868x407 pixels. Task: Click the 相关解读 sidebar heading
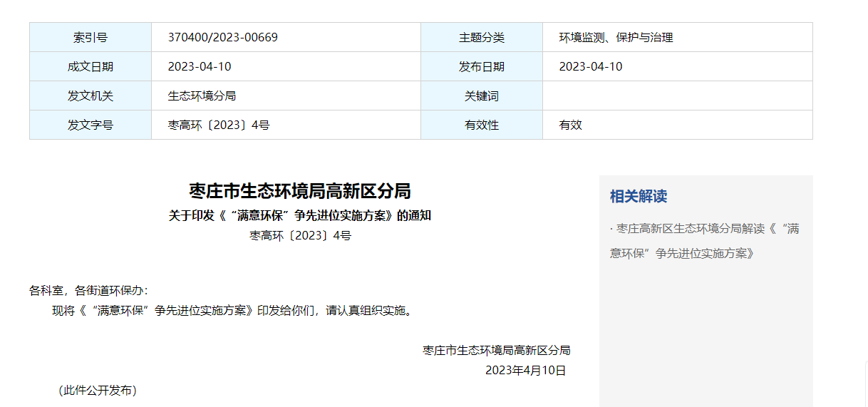639,197
